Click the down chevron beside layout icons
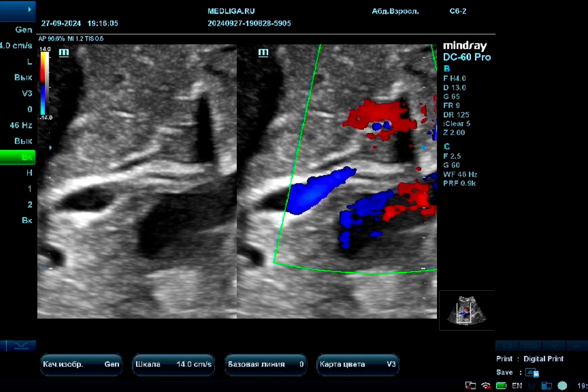 (554, 346)
